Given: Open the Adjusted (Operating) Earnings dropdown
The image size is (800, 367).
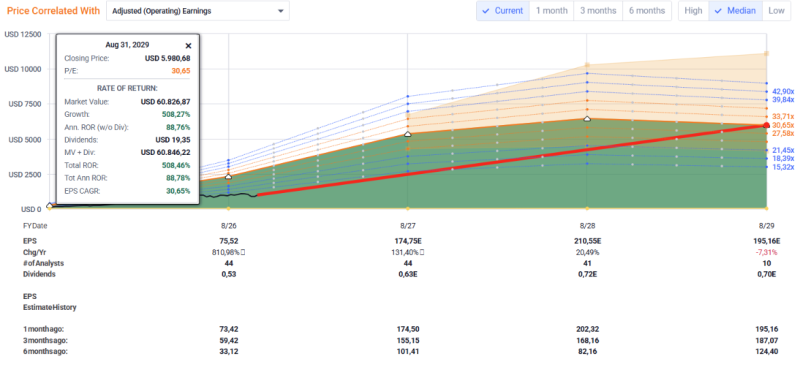Looking at the screenshot, I should [x=197, y=11].
